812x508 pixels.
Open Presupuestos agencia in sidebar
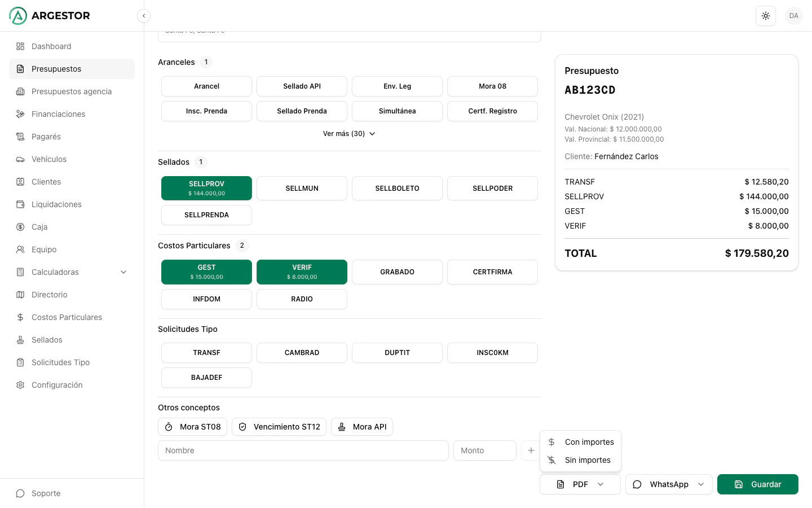[72, 91]
